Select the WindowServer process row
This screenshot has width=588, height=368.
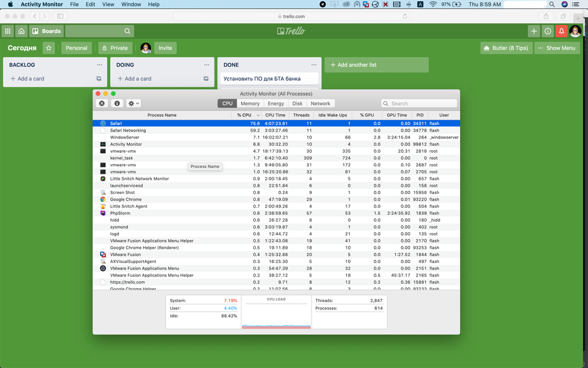point(276,137)
